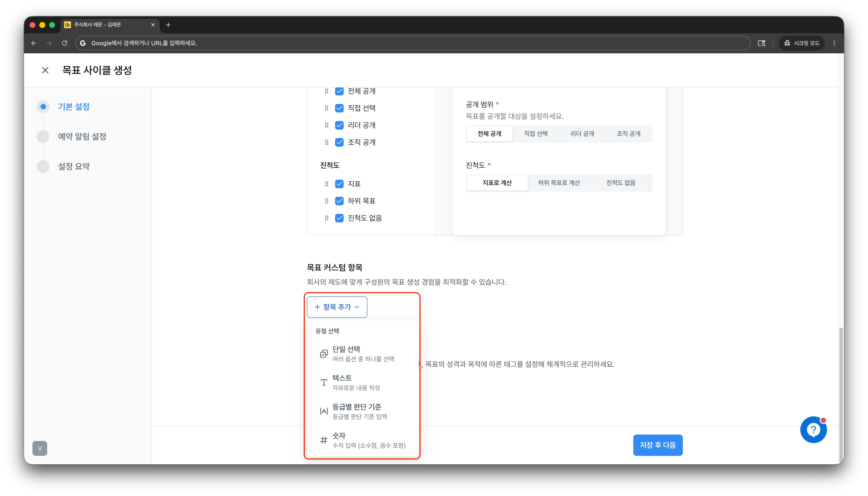The width and height of the screenshot is (868, 496).
Task: Uncheck the 조직 공개 checkbox
Action: tap(339, 142)
